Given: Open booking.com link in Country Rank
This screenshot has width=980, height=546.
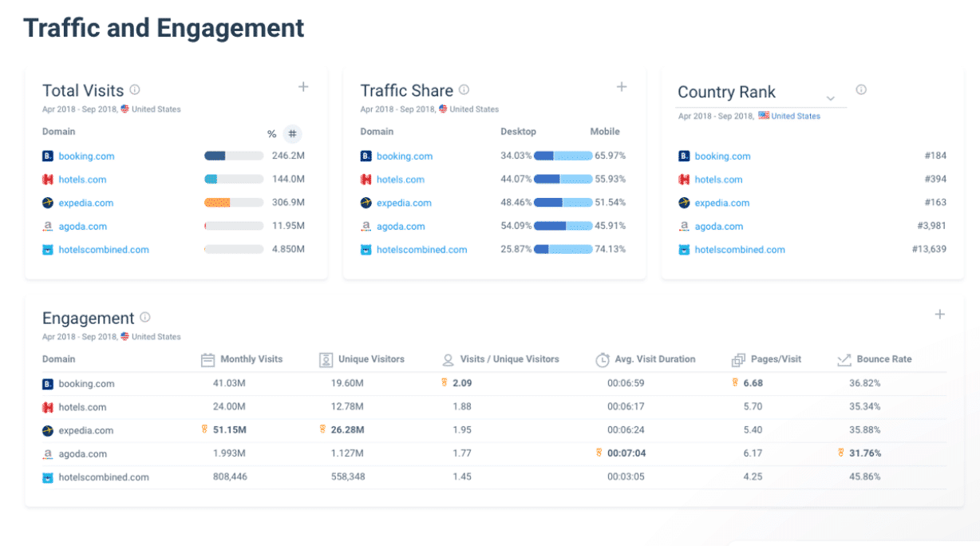Looking at the screenshot, I should [x=722, y=156].
